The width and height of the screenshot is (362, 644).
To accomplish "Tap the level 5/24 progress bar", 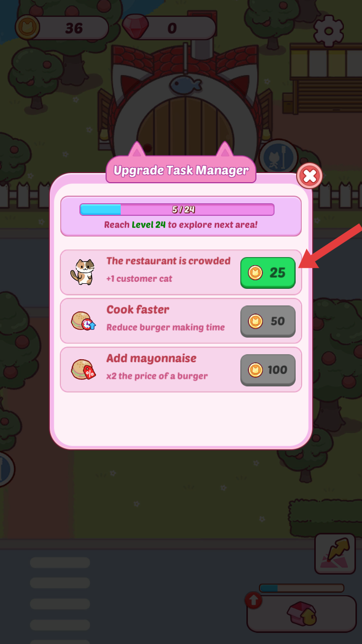I will tap(177, 209).
